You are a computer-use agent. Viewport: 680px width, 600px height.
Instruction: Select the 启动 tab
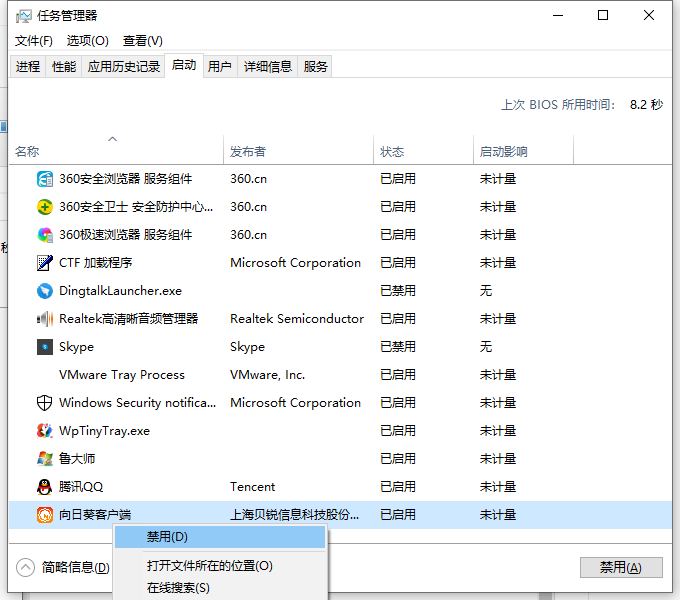(184, 65)
